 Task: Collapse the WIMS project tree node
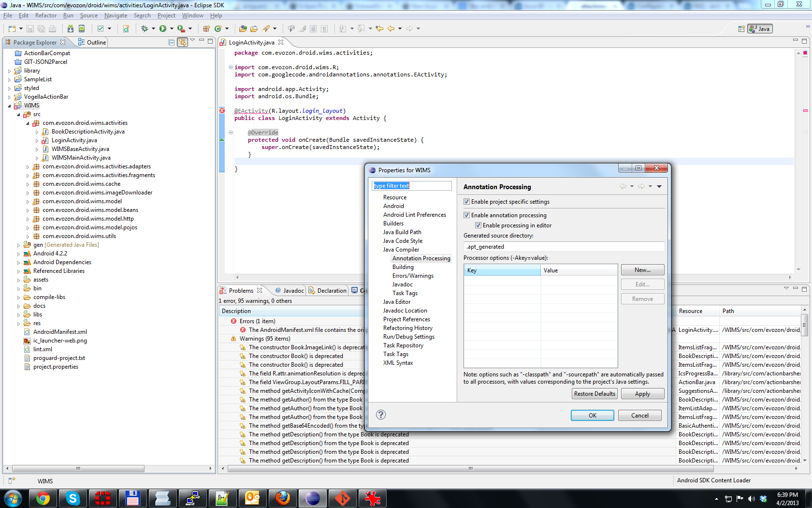[9, 105]
